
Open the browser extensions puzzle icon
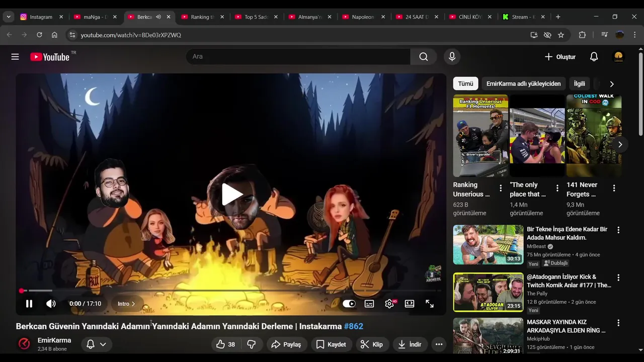pyautogui.click(x=582, y=35)
